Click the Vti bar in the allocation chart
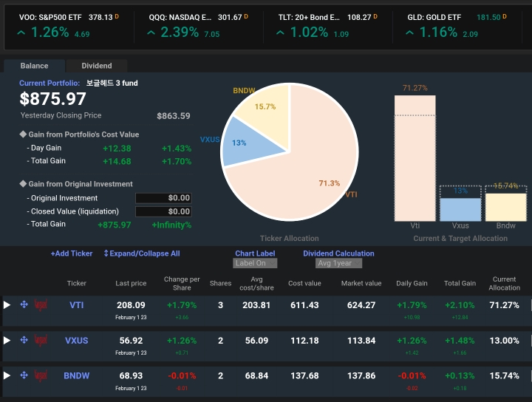 click(x=415, y=158)
